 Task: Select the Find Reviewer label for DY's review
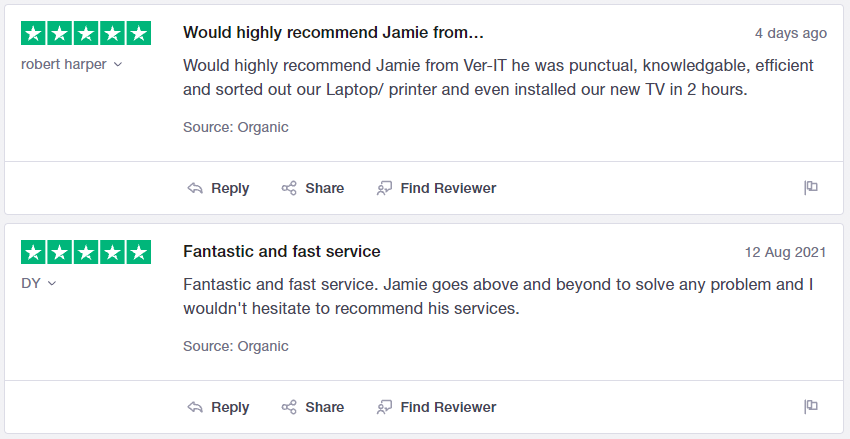[448, 407]
